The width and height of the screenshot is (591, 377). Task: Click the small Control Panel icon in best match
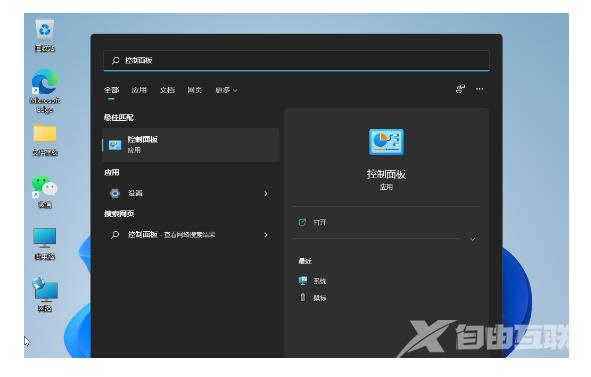click(x=115, y=145)
